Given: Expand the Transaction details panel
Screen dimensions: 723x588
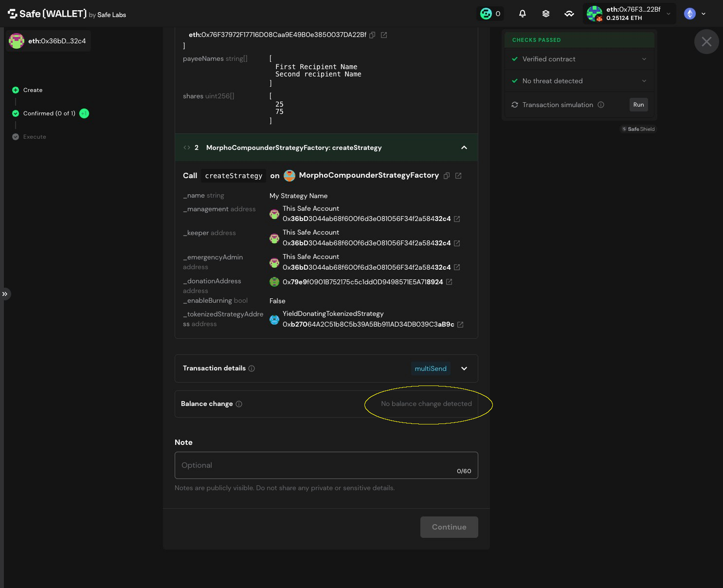Looking at the screenshot, I should [x=464, y=368].
